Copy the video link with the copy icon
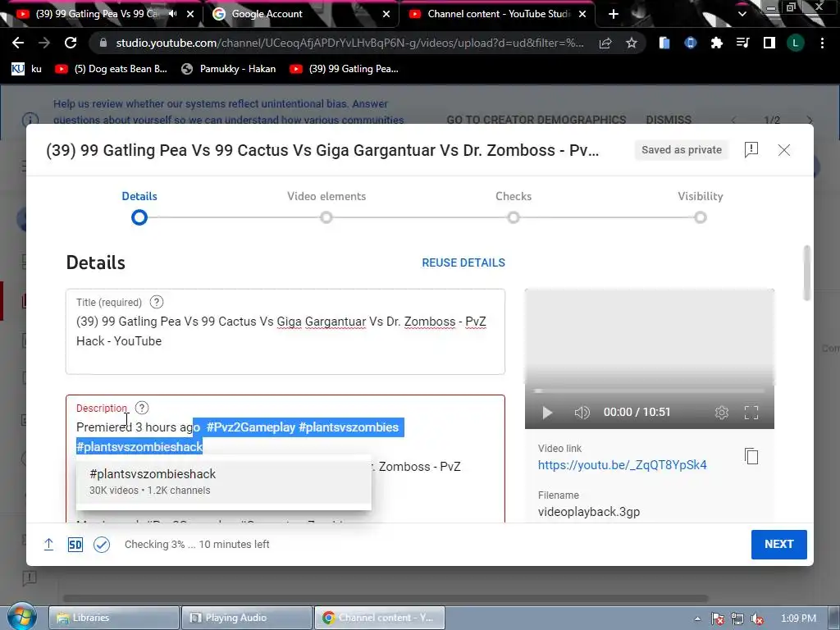This screenshot has width=840, height=630. click(x=751, y=456)
